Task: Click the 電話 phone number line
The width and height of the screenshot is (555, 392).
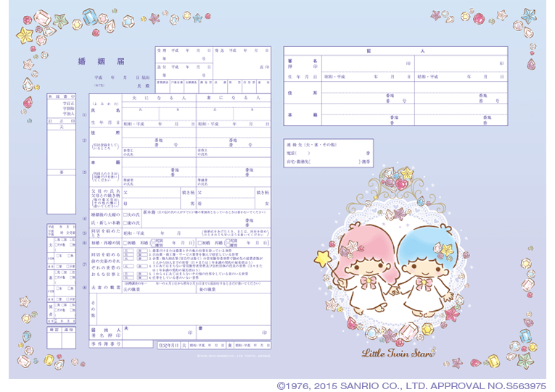Action: [328, 154]
